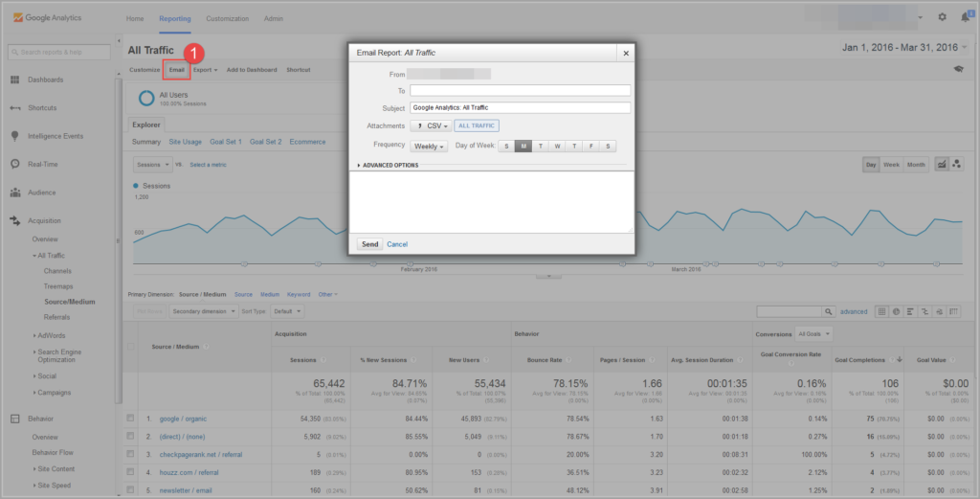Click the education graduation cap icon

point(959,69)
